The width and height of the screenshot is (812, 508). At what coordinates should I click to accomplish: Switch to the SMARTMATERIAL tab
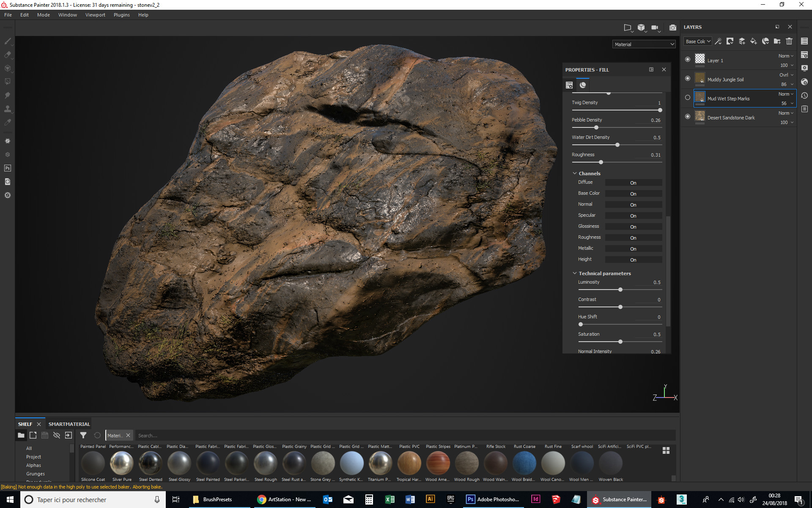tap(69, 423)
